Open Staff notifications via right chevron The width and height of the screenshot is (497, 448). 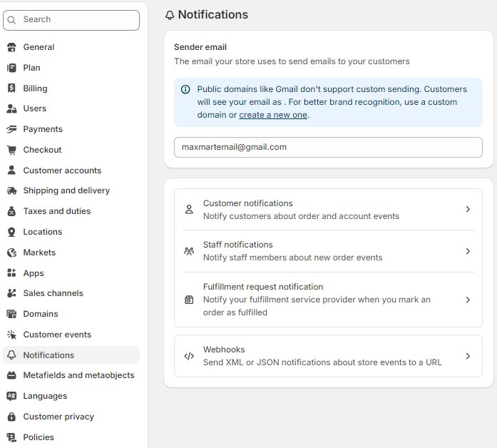[x=468, y=251]
